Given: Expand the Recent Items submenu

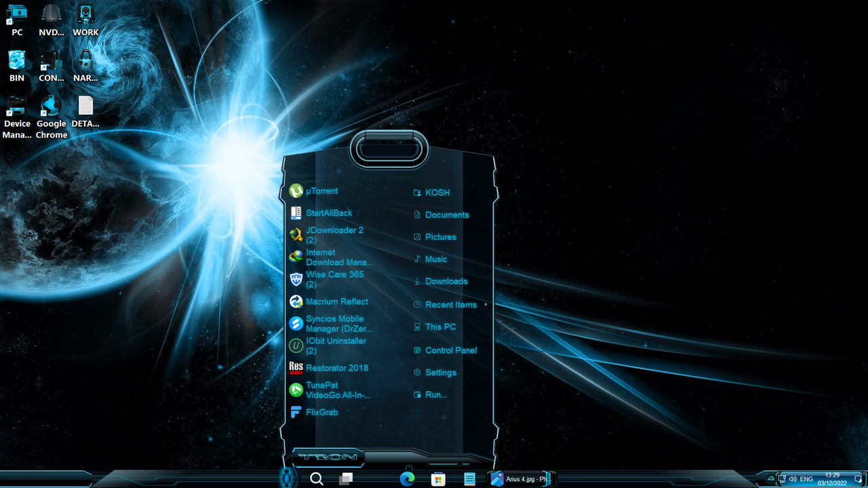Looking at the screenshot, I should pos(449,305).
